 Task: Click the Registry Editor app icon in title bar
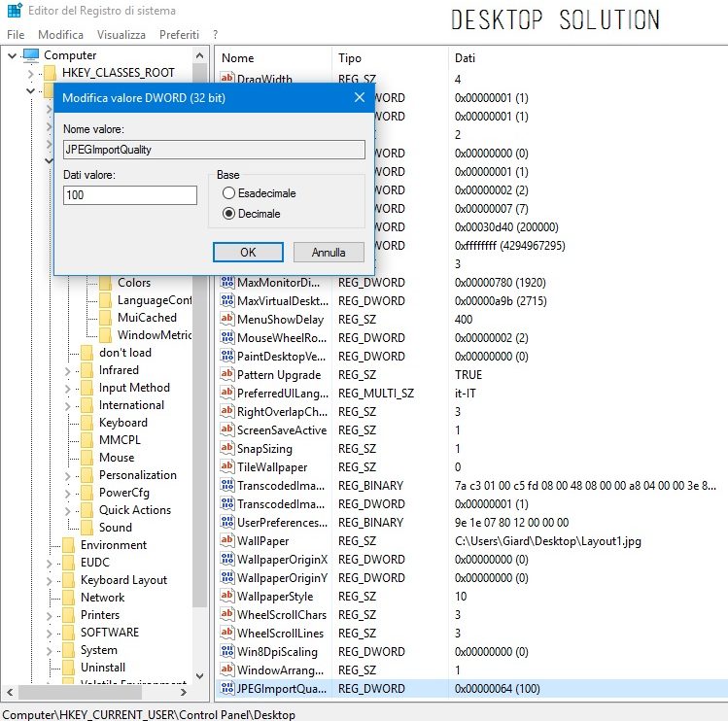pyautogui.click(x=13, y=11)
